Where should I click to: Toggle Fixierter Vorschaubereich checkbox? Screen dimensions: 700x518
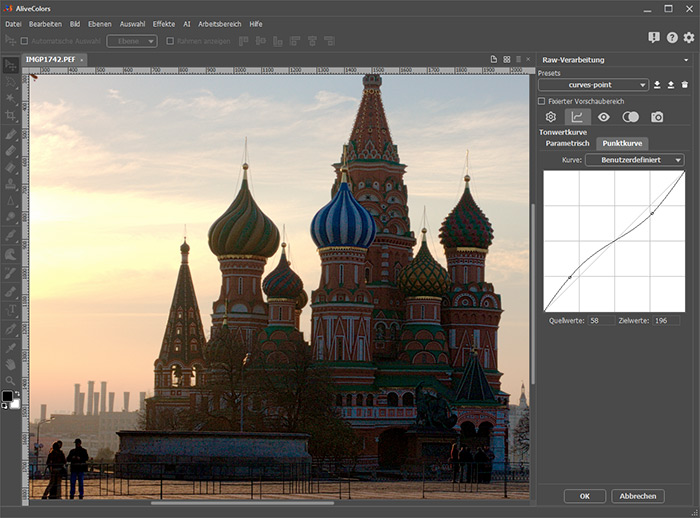(542, 101)
